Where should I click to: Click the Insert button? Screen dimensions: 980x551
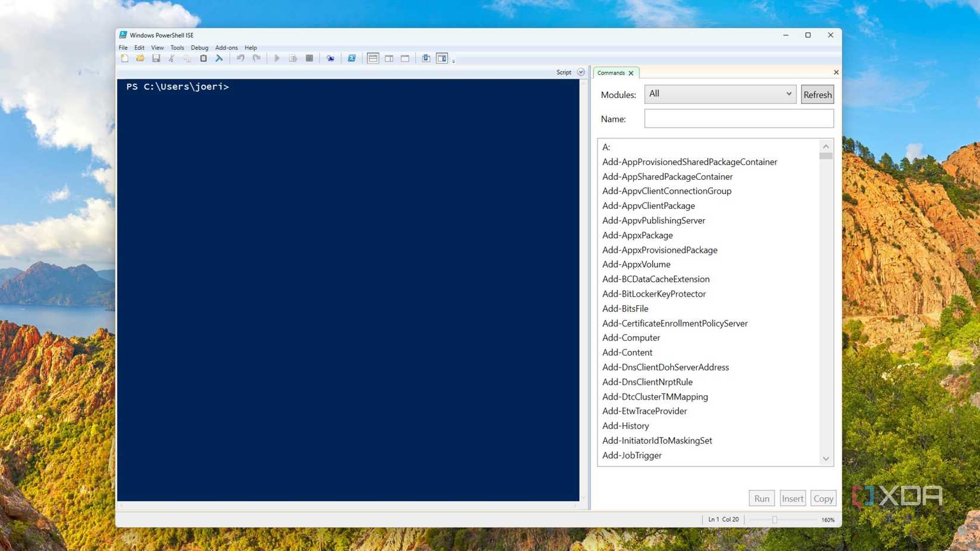click(x=792, y=498)
